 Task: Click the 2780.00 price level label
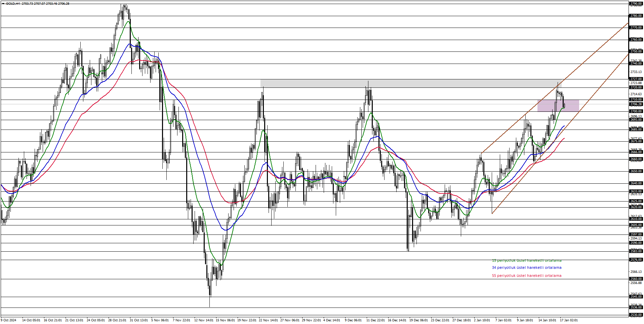pos(636,16)
